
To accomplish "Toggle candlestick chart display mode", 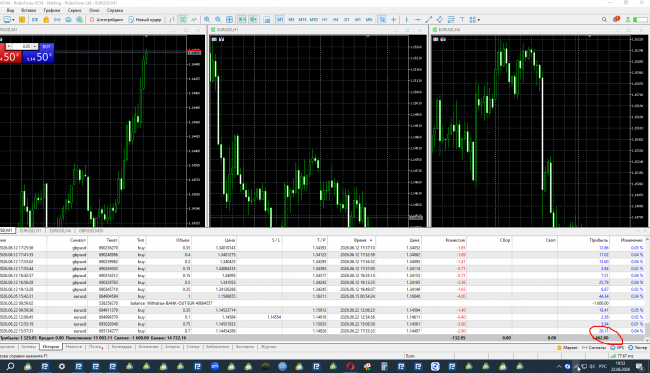I will [x=183, y=19].
